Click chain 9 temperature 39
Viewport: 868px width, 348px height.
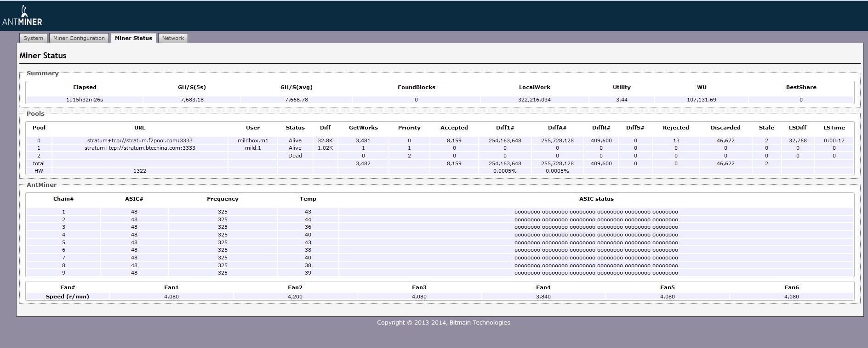click(x=308, y=273)
